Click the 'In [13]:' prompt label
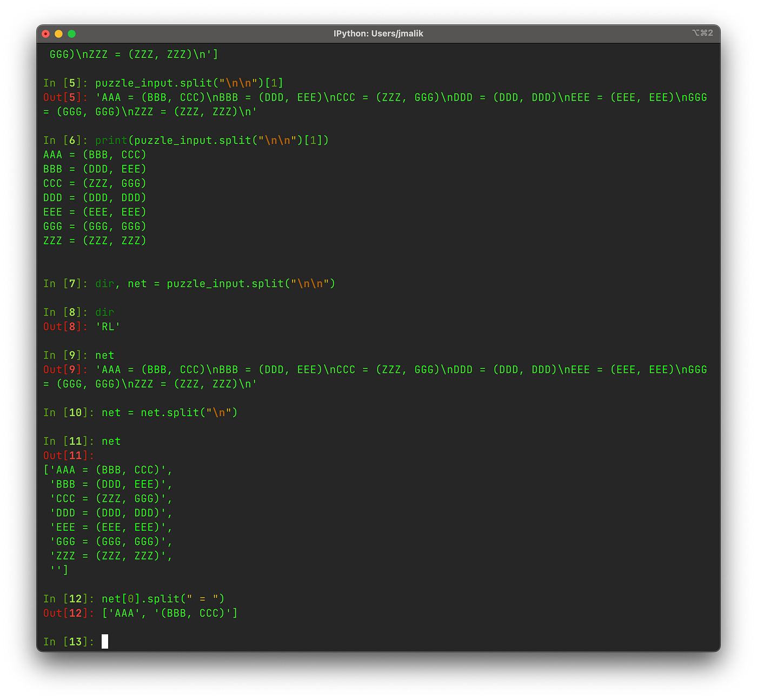This screenshot has height=700, width=757. (x=69, y=642)
